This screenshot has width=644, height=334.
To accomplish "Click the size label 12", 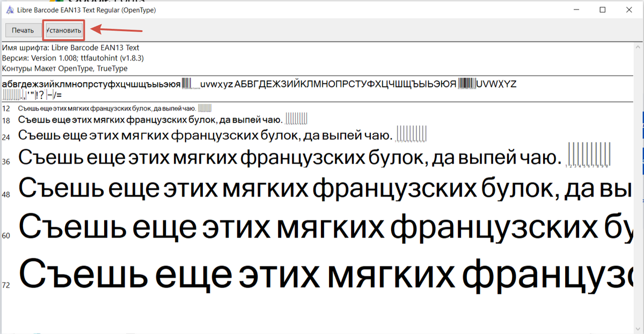I will coord(6,109).
